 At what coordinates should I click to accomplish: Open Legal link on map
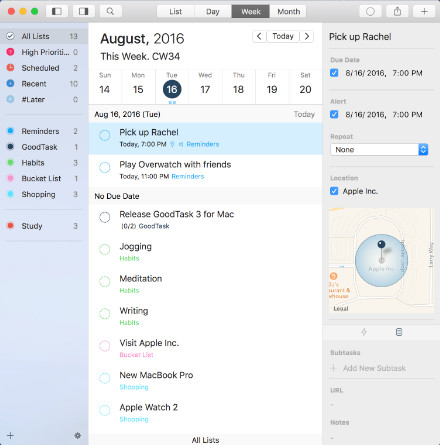[341, 309]
